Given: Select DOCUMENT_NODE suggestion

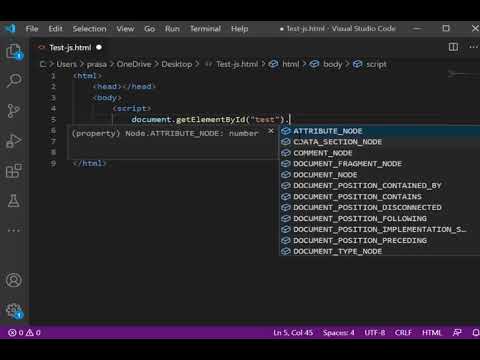Looking at the screenshot, I should pyautogui.click(x=379, y=175).
